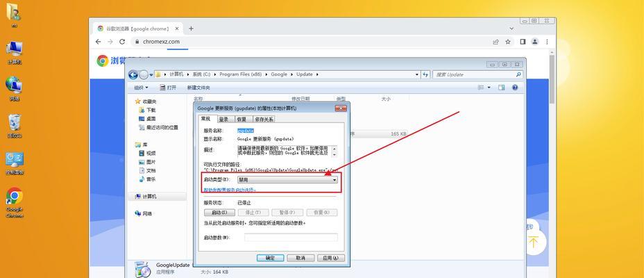Open the Recycle Bin desktop icon
644x278 pixels.
(x=15, y=125)
